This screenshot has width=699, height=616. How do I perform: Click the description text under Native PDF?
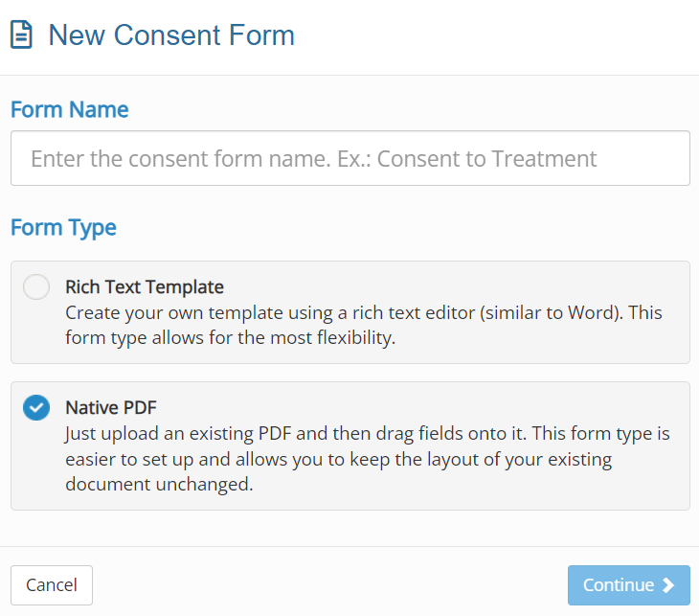pyautogui.click(x=368, y=459)
